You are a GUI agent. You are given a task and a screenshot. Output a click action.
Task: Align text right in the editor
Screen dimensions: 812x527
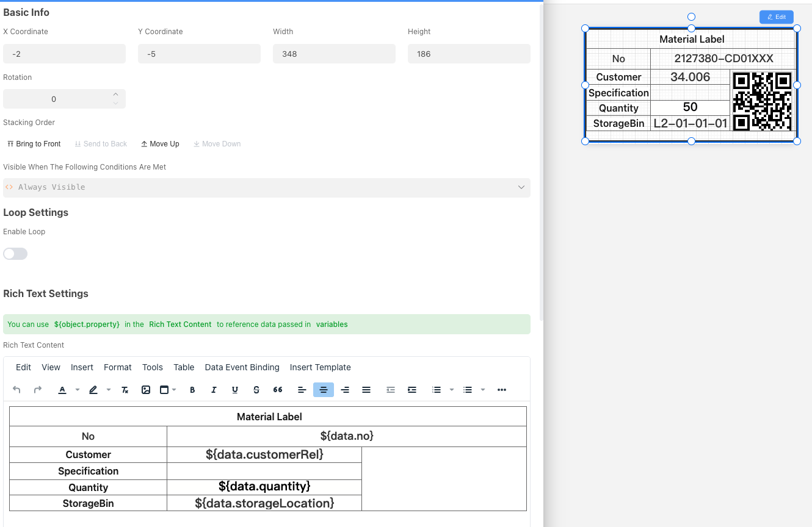point(345,390)
